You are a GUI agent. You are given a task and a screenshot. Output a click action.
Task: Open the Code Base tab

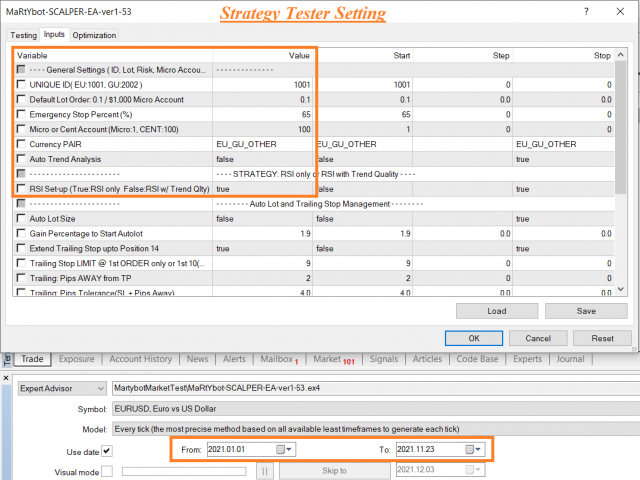(x=477, y=359)
